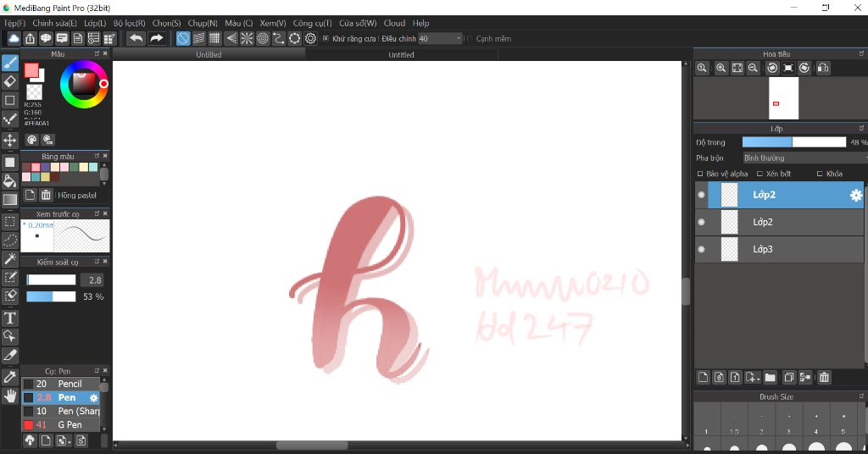Screen dimensions: 868x454
Task: Click the 53 % brush opacity slider
Action: tap(51, 296)
